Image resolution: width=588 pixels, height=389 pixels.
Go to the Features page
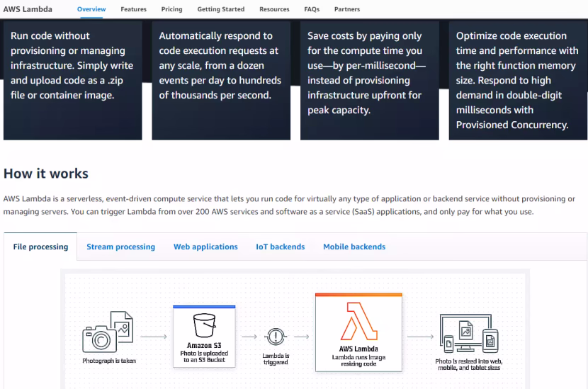[x=133, y=9]
